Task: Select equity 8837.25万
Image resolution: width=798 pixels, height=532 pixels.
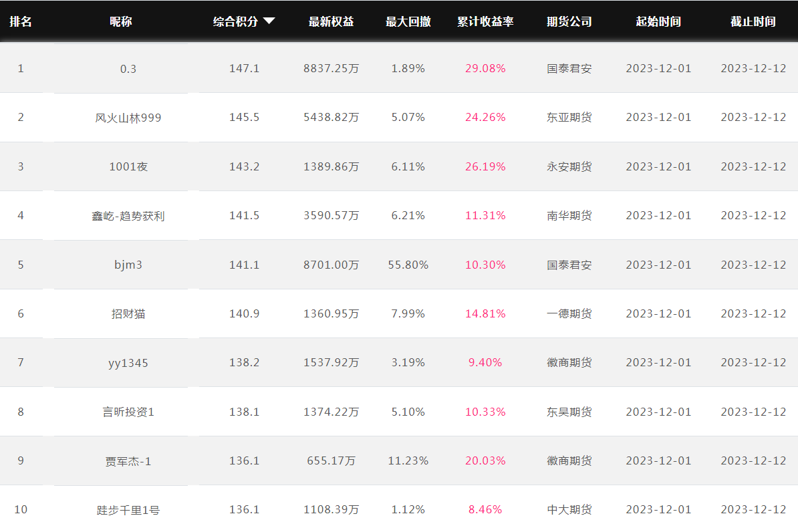Action: click(x=331, y=68)
